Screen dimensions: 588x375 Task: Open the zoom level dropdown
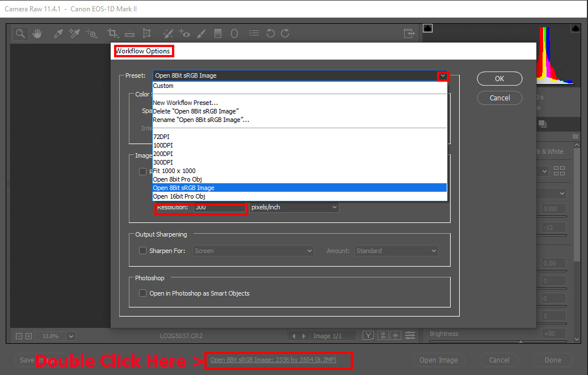point(70,336)
